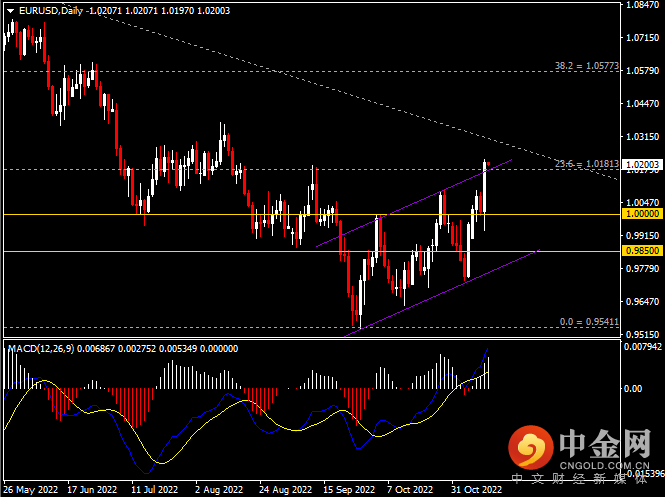Viewport: 665px width, 497px height.
Task: Click the dropdown triangle beside EURUSD,Daily
Action: coord(10,11)
